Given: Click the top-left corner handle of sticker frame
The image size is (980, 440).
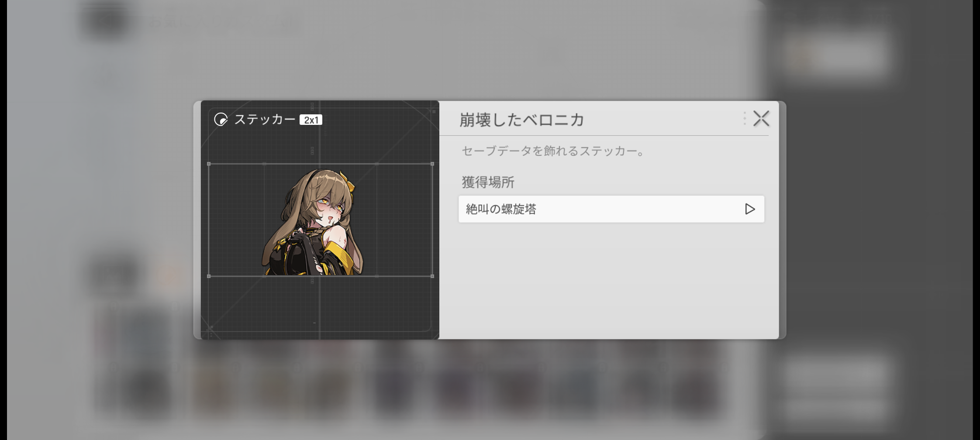Looking at the screenshot, I should tap(209, 164).
